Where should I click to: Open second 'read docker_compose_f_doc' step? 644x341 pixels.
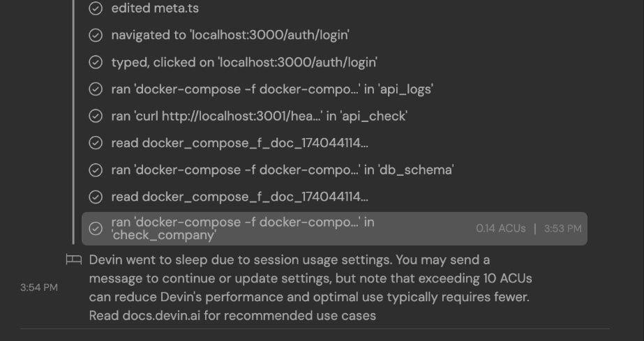pos(239,197)
